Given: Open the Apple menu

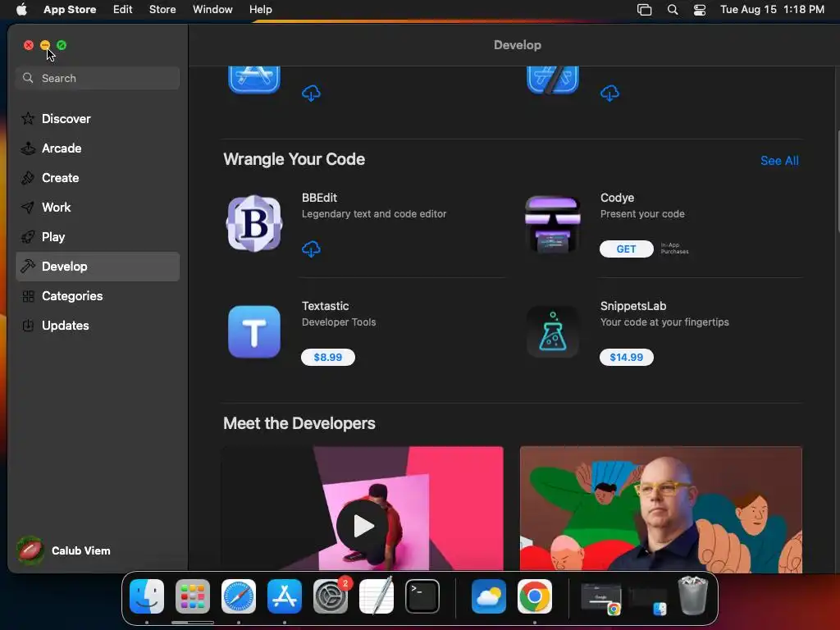Looking at the screenshot, I should coord(21,9).
